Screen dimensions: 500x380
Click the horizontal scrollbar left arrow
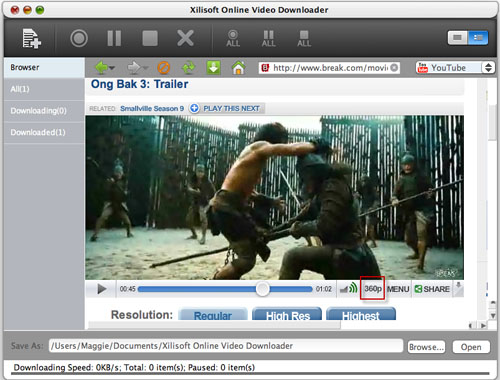[471, 326]
